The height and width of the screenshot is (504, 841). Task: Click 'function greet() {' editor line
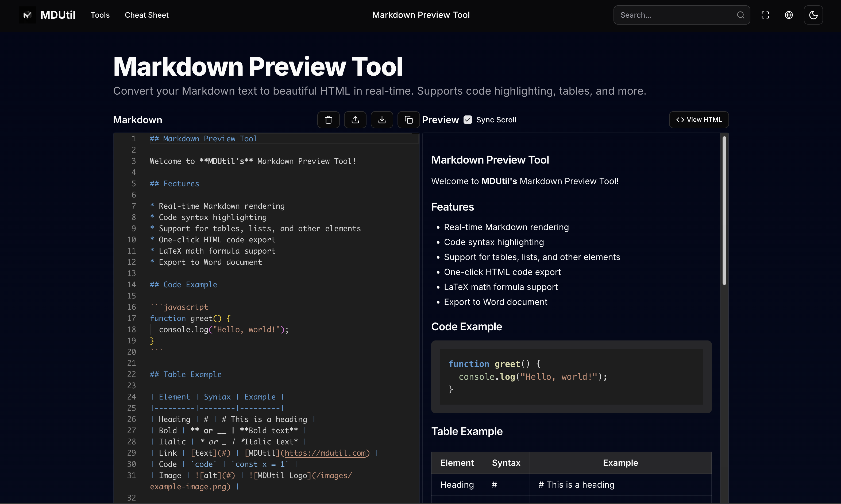click(x=190, y=318)
